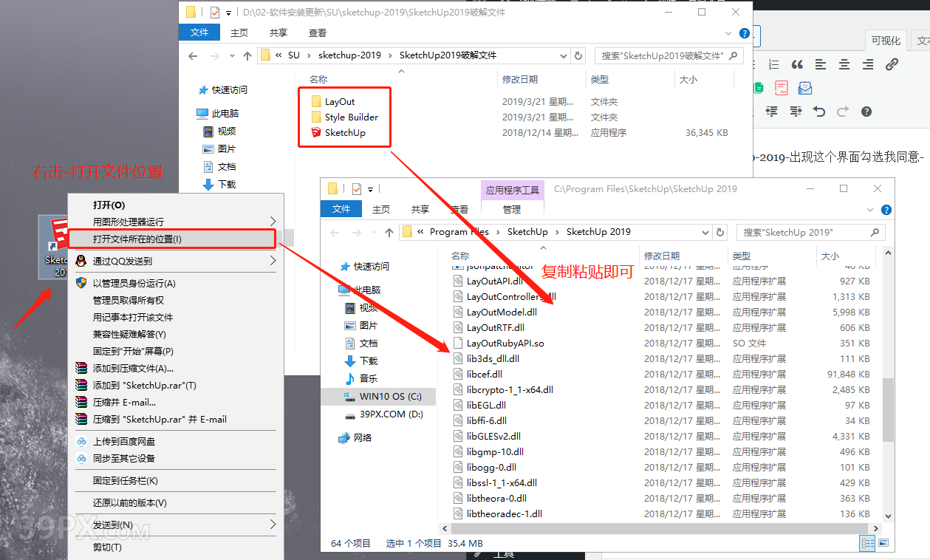Focus the 搜索"SketchUp 2019" search box
Screen dimensions: 930x560
point(810,232)
